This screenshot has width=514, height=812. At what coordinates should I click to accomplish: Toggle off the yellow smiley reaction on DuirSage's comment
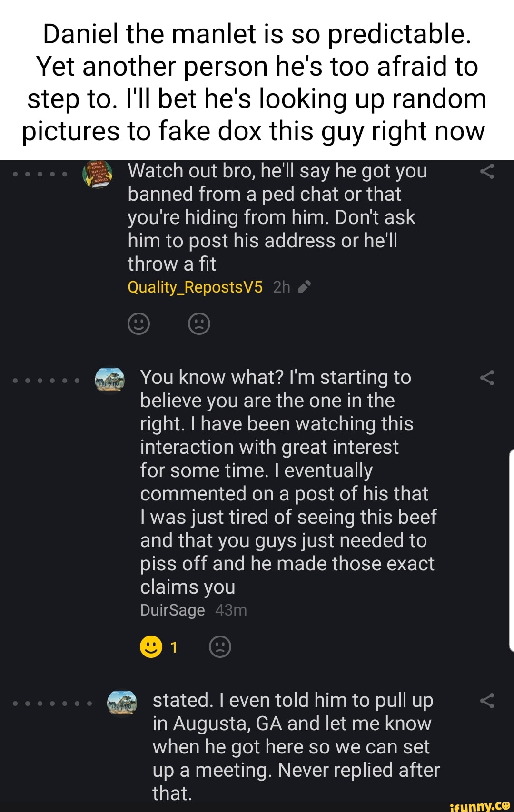(x=150, y=646)
